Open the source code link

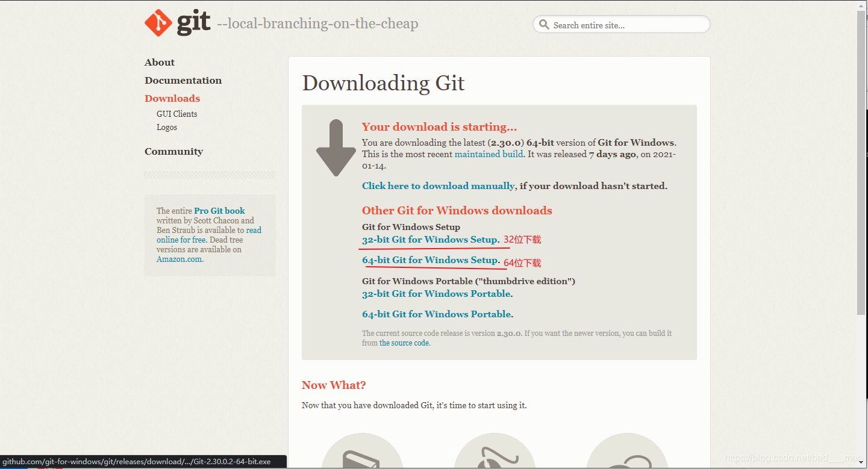pos(404,343)
